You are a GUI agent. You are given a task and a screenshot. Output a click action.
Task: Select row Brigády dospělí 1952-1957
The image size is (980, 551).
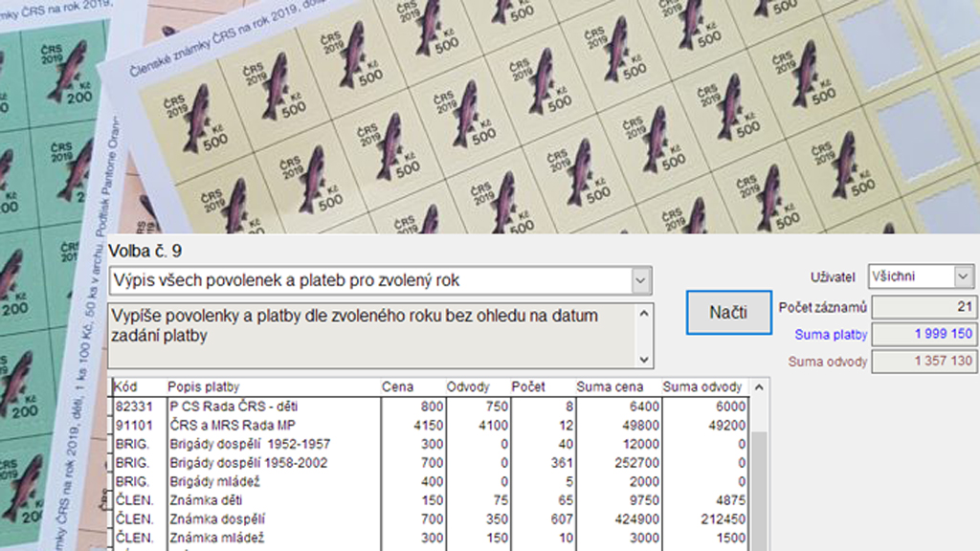tap(431, 444)
